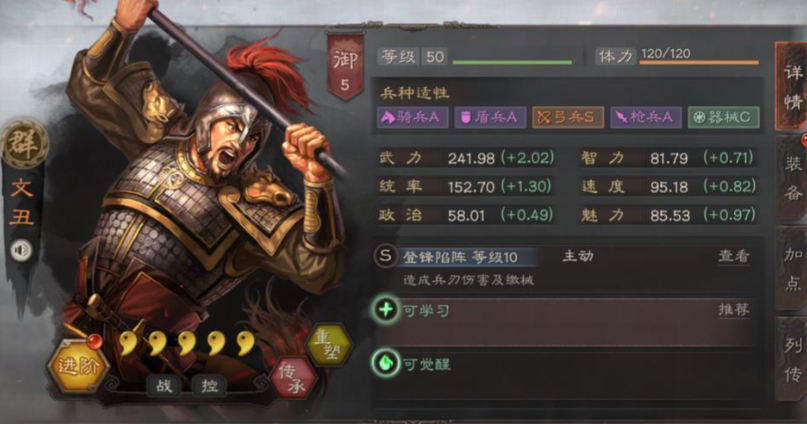The height and width of the screenshot is (424, 807).
Task: Click the 推荐 link
Action: [733, 310]
